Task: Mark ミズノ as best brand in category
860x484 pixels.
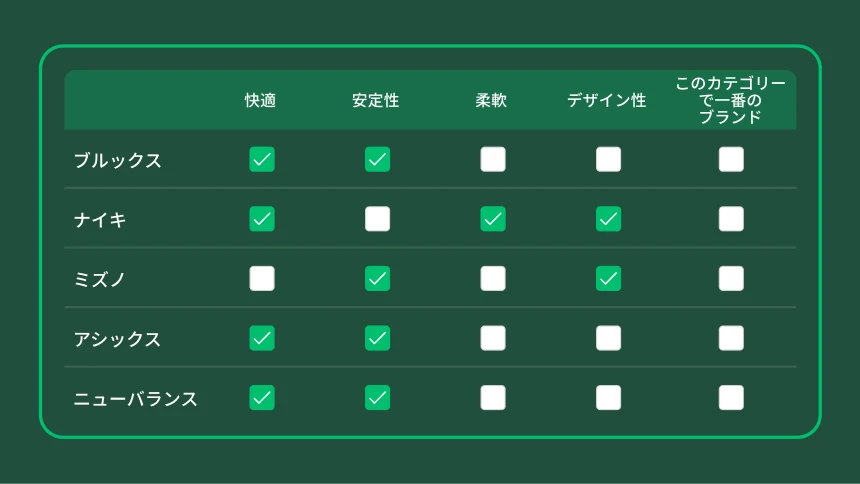Action: coord(731,279)
